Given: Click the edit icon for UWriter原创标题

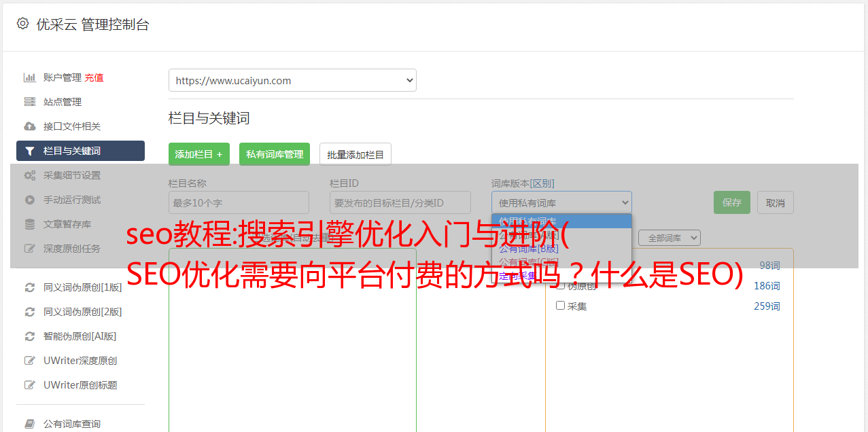Looking at the screenshot, I should pyautogui.click(x=29, y=385).
